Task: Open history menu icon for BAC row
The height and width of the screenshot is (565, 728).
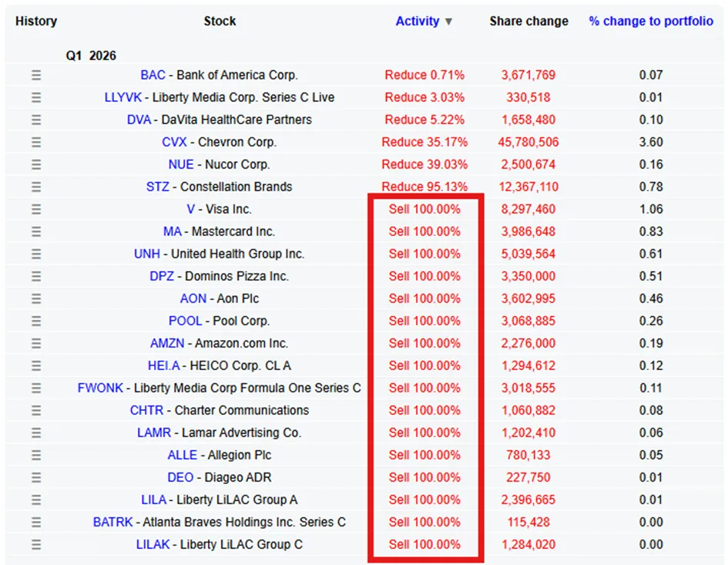Action: [x=36, y=76]
